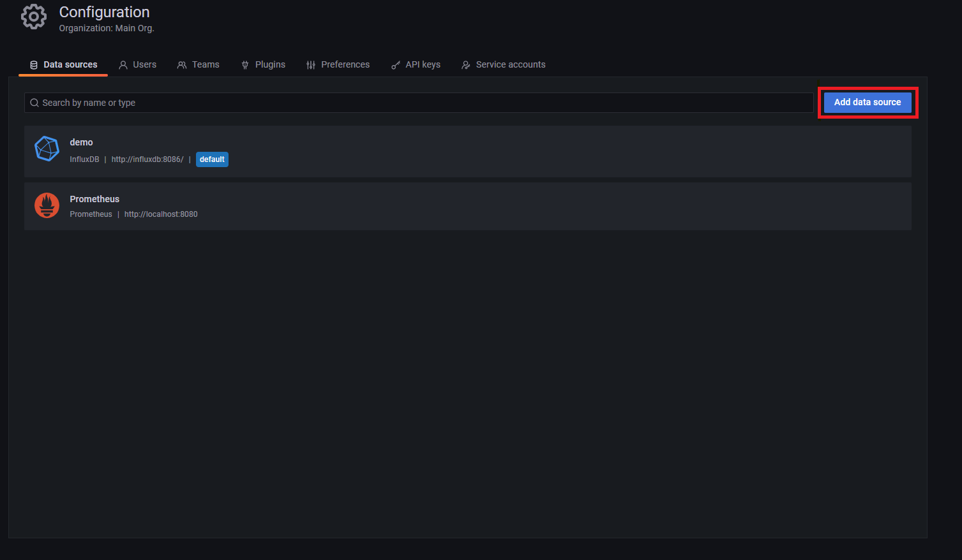
Task: Click the Add data source button
Action: click(x=868, y=102)
